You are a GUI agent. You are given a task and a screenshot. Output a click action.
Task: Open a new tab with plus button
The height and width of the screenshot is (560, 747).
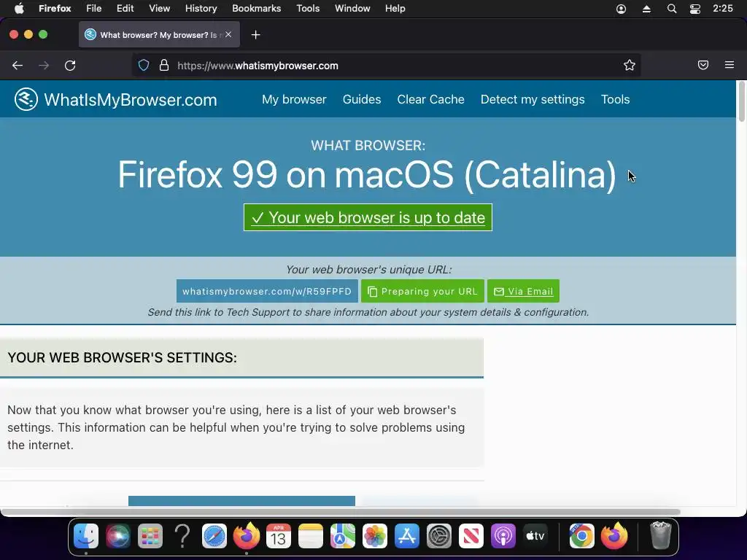[x=256, y=35]
